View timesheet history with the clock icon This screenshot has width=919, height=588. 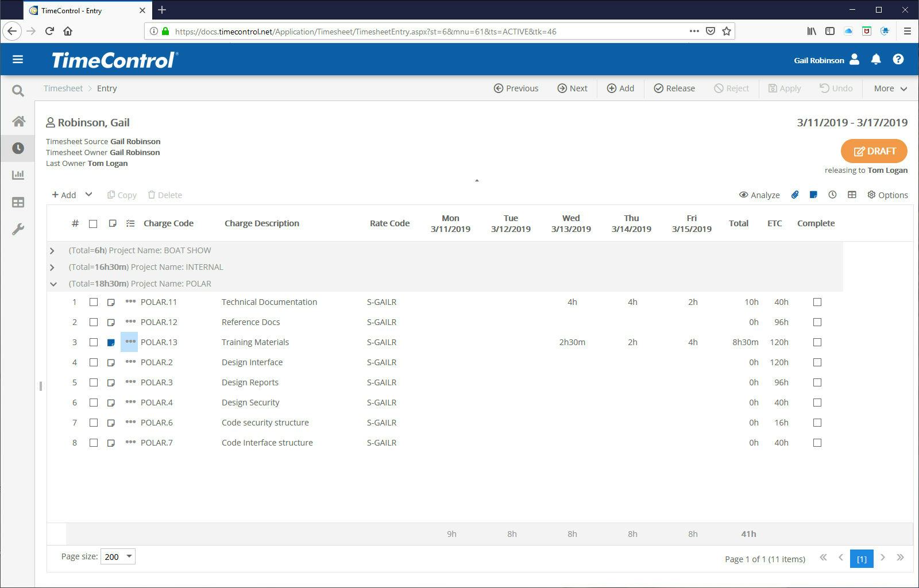pyautogui.click(x=832, y=195)
